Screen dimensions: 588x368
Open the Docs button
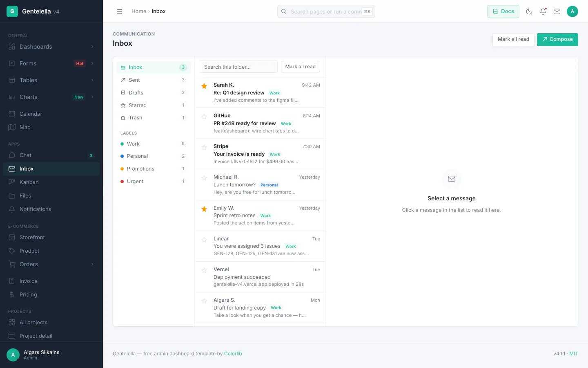tap(503, 11)
